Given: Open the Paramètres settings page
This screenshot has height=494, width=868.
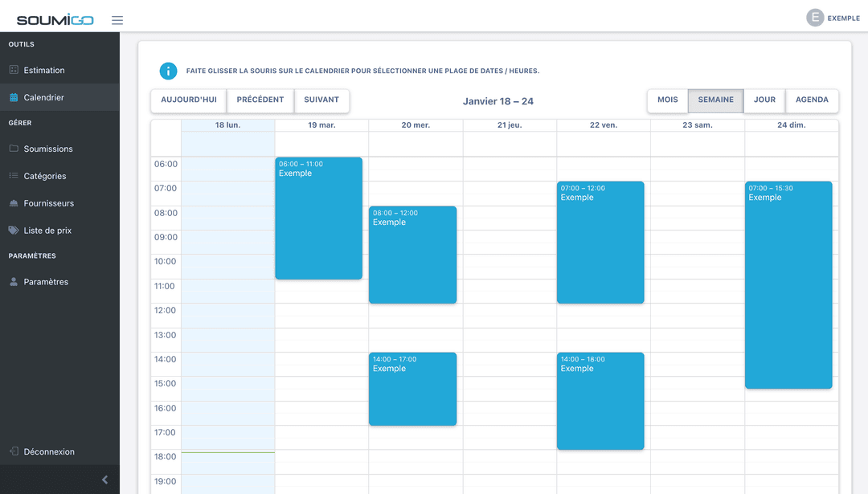Looking at the screenshot, I should 47,282.
